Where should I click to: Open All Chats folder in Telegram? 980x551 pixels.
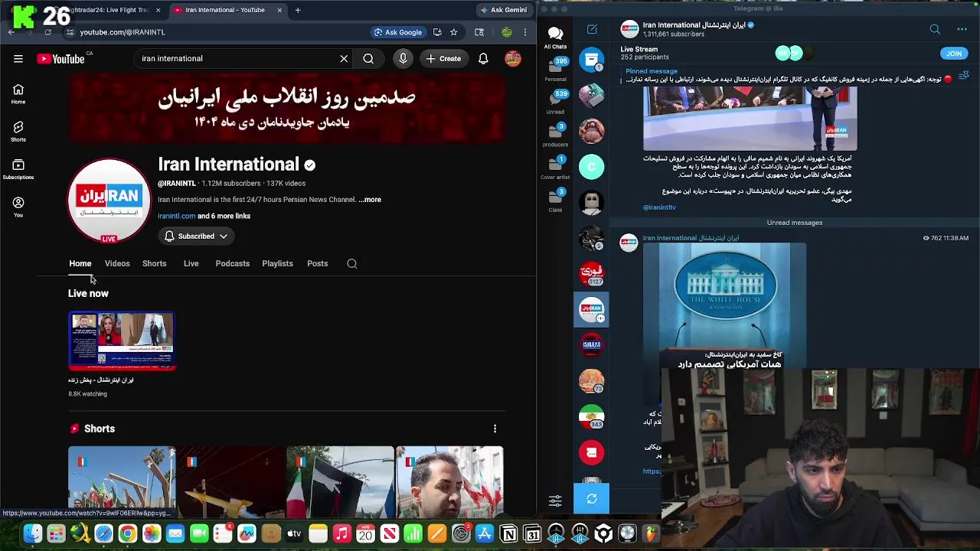coord(555,37)
